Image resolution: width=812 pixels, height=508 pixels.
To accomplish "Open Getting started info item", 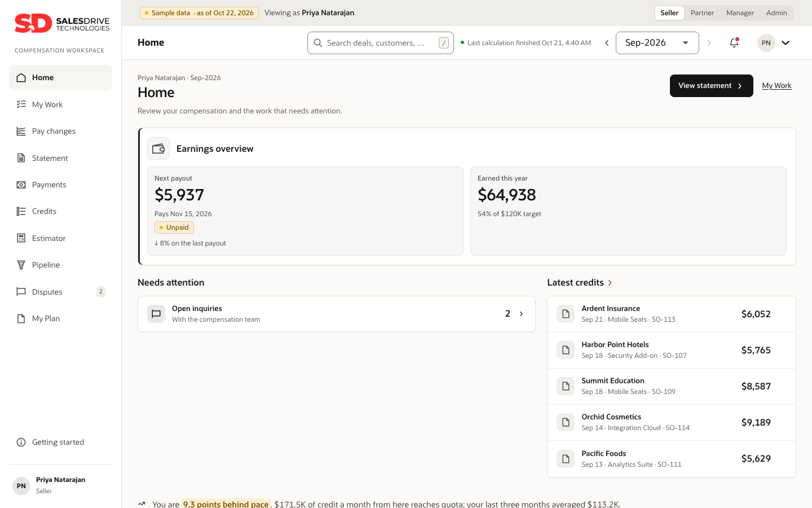I will (x=60, y=442).
